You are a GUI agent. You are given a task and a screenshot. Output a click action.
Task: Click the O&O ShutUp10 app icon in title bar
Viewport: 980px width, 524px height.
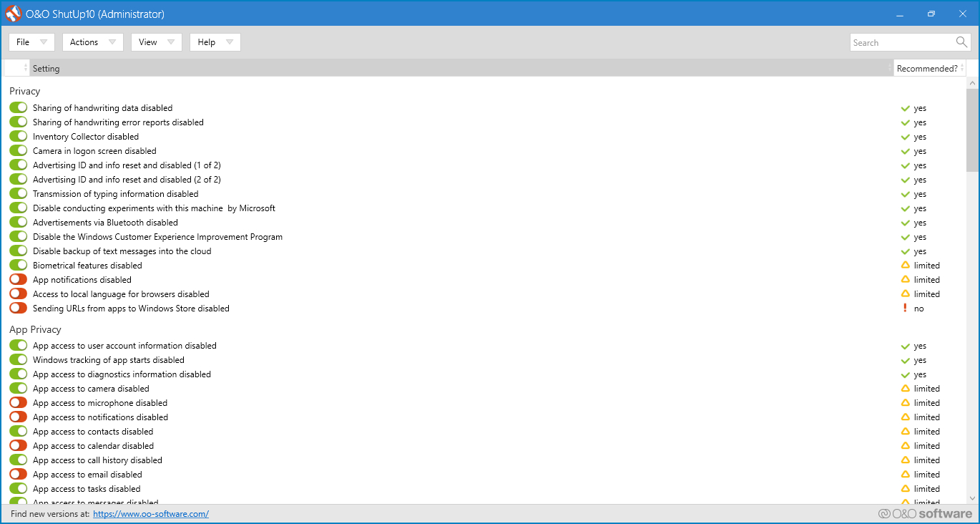[13, 14]
